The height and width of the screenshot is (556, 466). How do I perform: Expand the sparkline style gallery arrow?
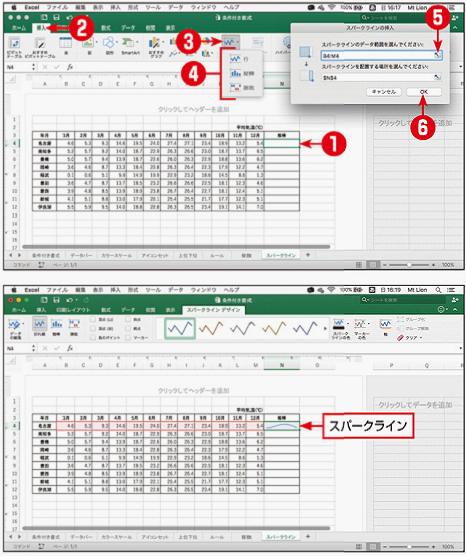(x=325, y=328)
